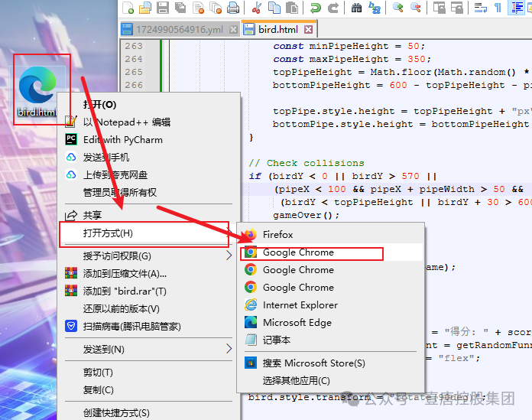Choose 搜索 Microsoft Store(S) entry
The width and height of the screenshot is (532, 420).
331,363
